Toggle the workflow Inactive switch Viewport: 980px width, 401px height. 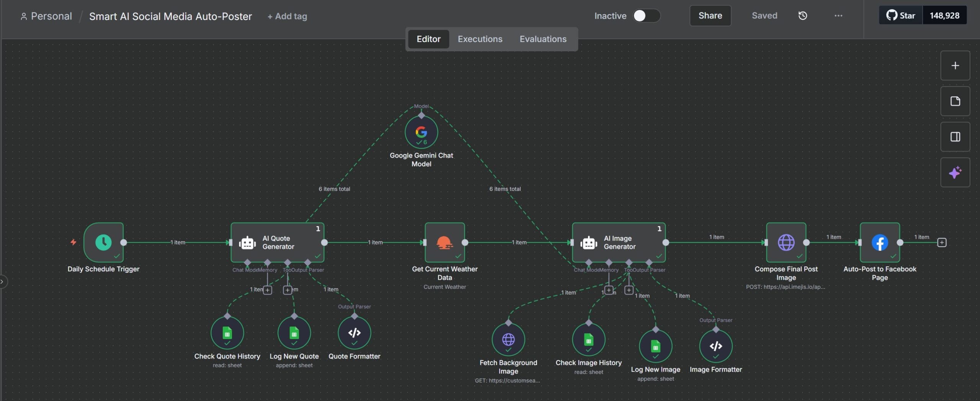[x=646, y=16]
